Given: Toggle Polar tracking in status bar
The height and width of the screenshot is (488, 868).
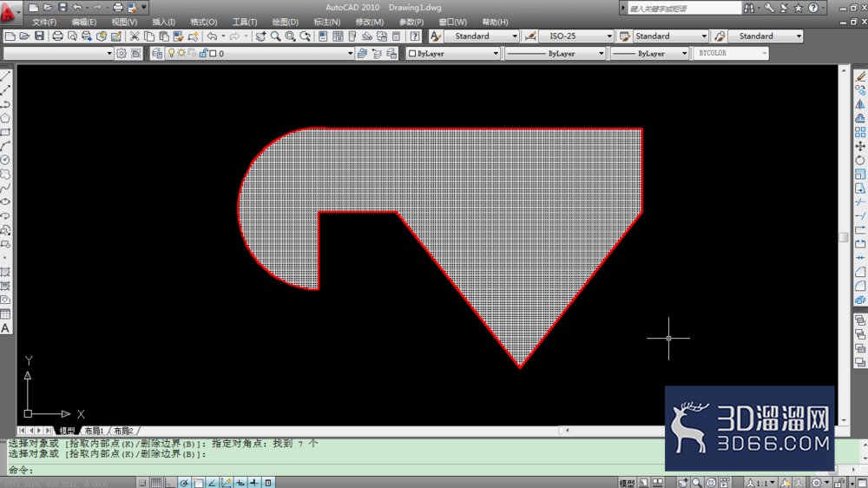Looking at the screenshot, I should pyautogui.click(x=184, y=483).
